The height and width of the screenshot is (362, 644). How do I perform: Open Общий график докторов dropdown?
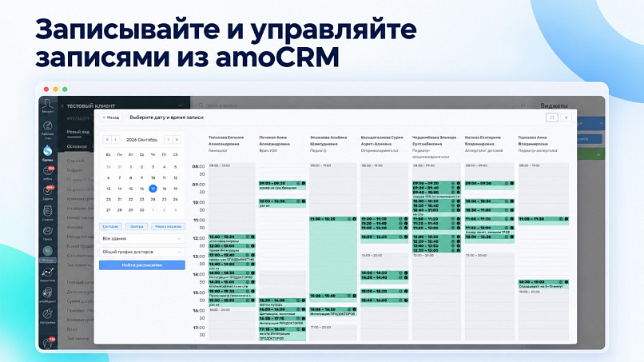coord(141,252)
